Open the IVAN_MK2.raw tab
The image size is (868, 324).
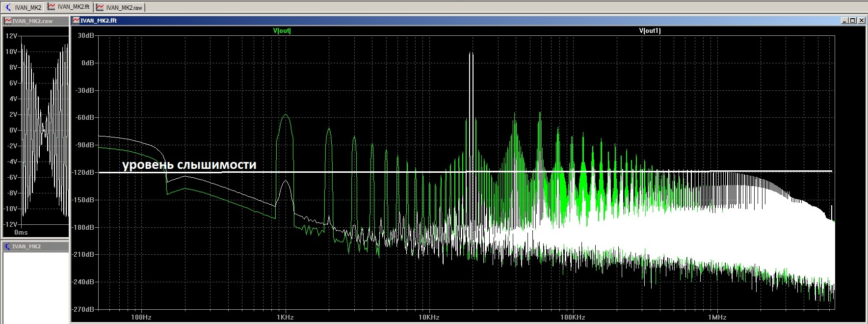[119, 7]
